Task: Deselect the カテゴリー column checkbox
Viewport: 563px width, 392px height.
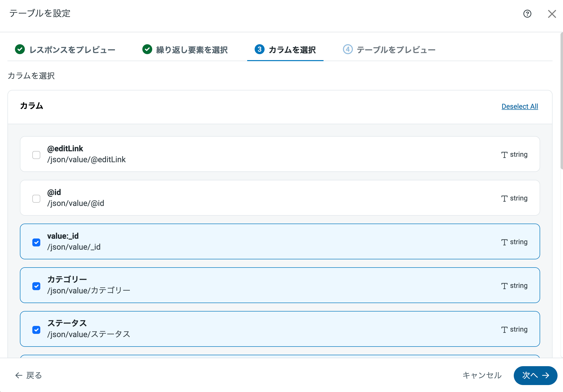Action: [36, 286]
